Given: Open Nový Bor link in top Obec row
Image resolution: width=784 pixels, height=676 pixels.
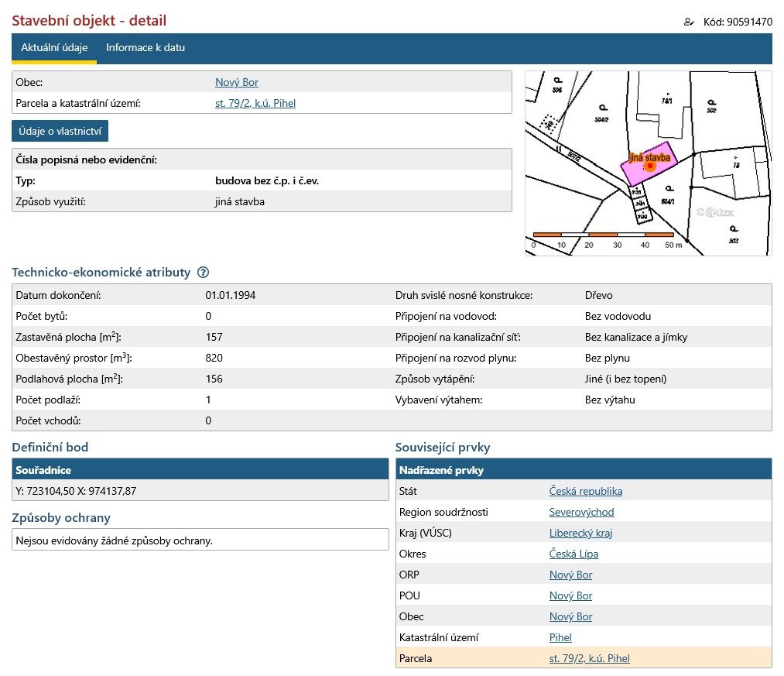Looking at the screenshot, I should coord(236,82).
